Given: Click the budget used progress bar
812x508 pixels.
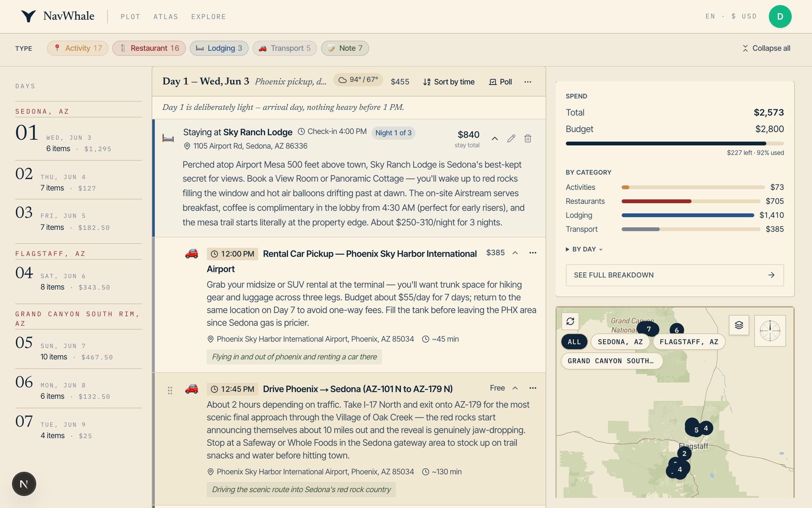Looking at the screenshot, I should (x=674, y=144).
